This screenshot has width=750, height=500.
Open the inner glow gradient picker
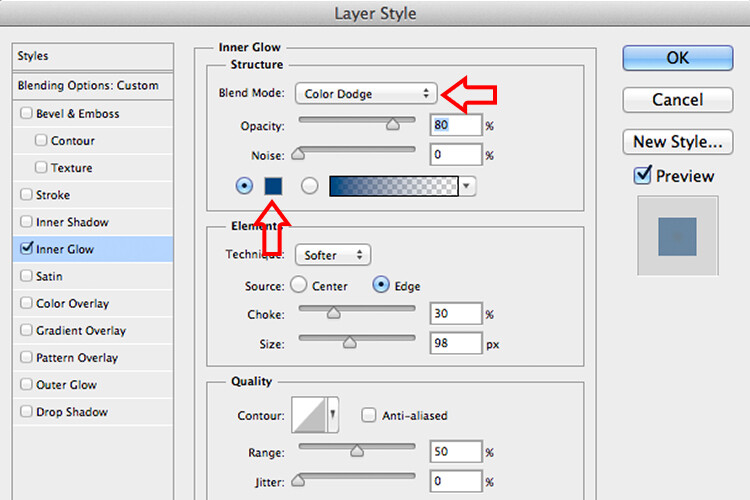pyautogui.click(x=393, y=186)
